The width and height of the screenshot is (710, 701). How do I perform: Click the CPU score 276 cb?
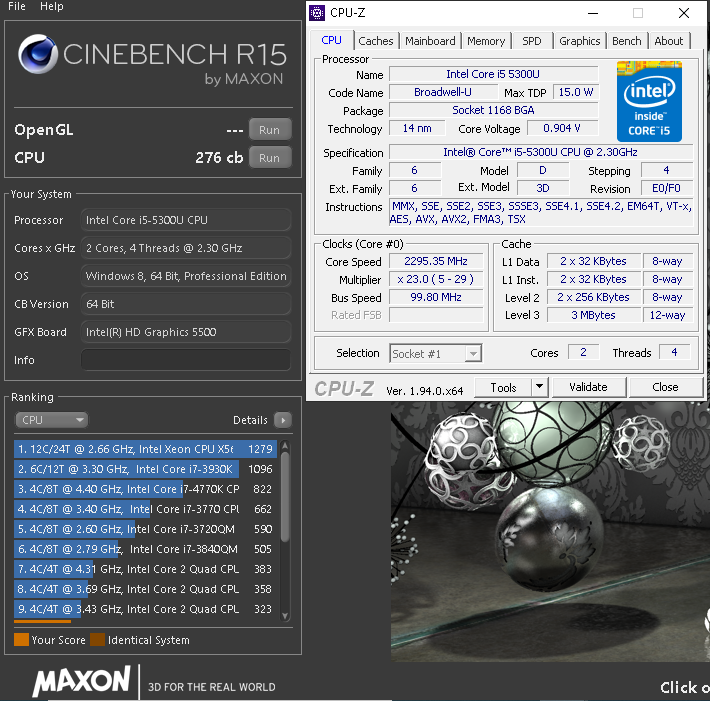219,158
